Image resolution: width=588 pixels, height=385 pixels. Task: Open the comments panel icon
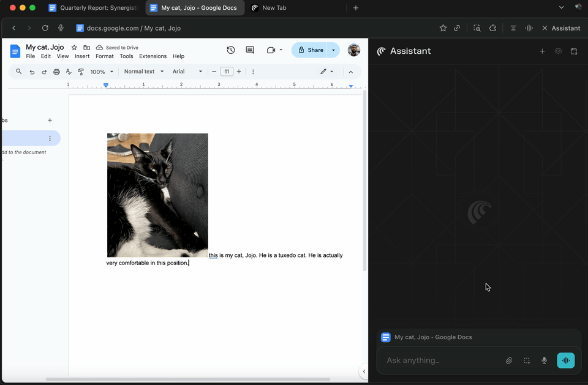tap(250, 50)
